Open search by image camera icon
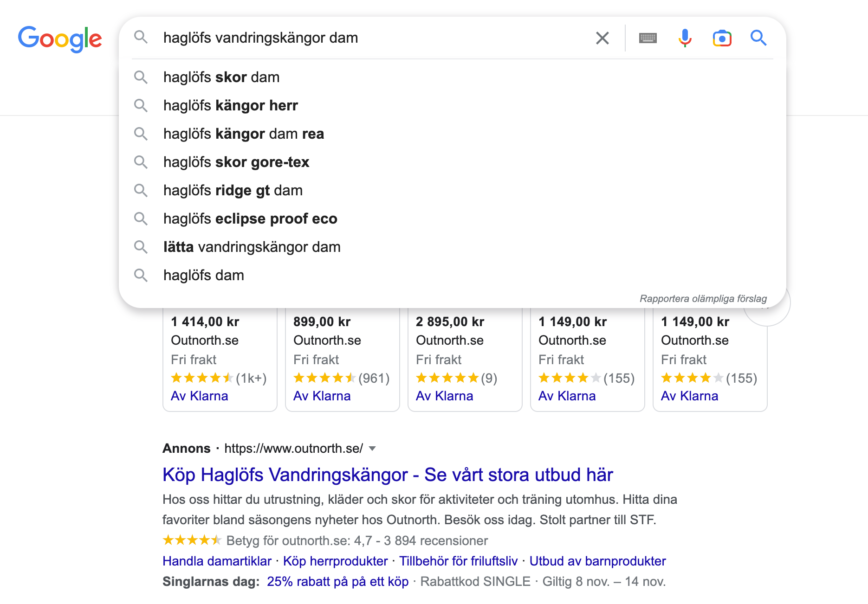Viewport: 868px width, 604px height. (722, 38)
